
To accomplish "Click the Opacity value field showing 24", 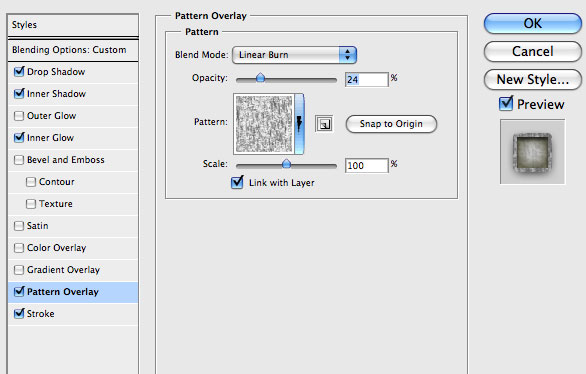I will tap(367, 80).
